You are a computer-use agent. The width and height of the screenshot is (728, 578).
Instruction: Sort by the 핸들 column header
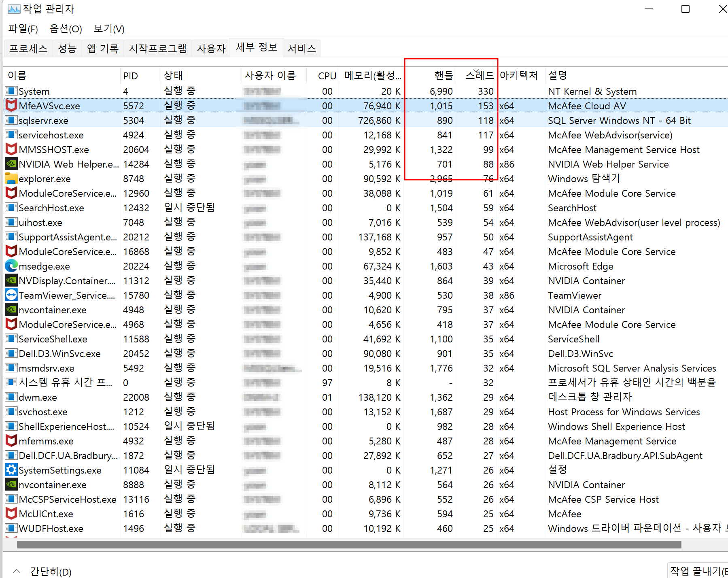430,75
